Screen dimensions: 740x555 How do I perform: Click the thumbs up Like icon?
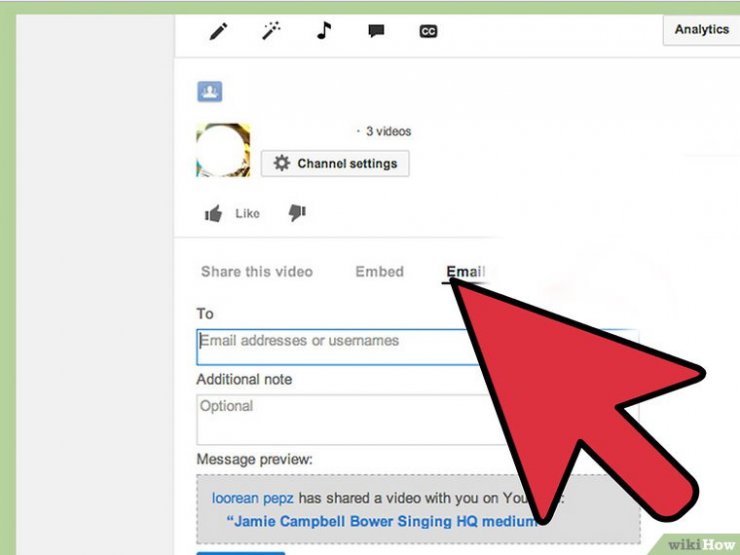click(213, 214)
